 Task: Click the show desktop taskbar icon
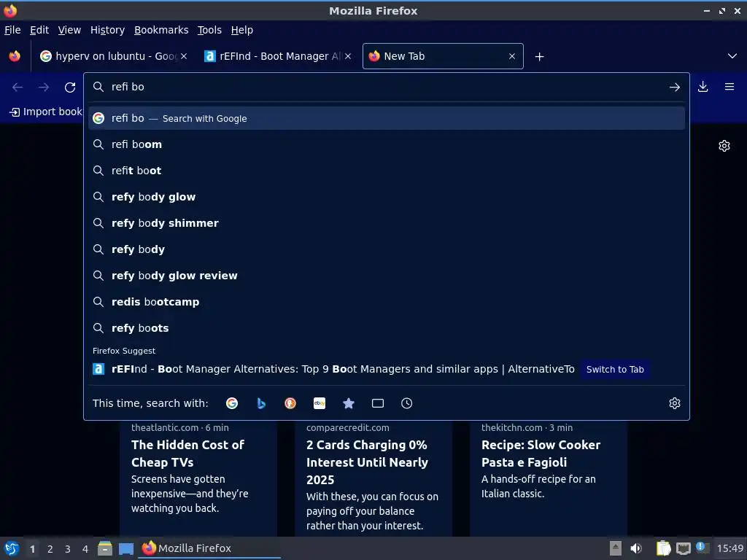(x=125, y=548)
